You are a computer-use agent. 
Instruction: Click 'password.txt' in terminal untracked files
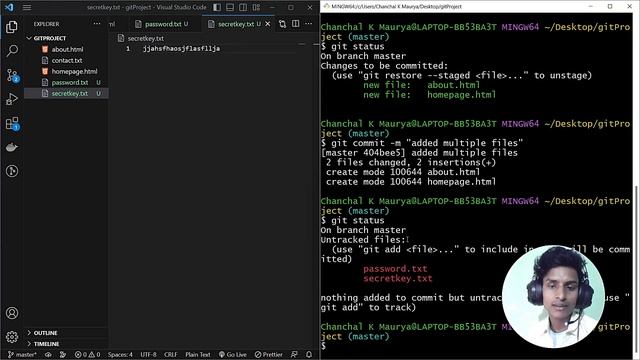click(x=395, y=269)
